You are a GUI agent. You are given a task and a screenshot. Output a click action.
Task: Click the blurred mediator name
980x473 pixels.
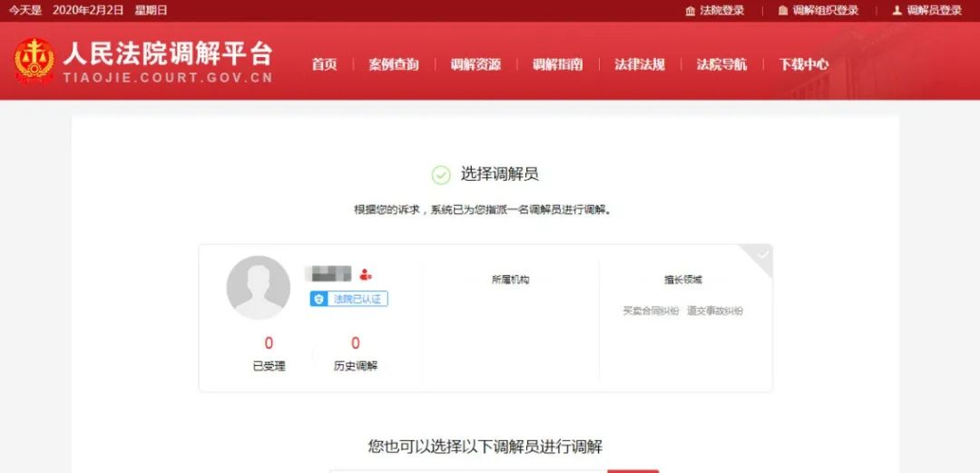click(x=328, y=273)
